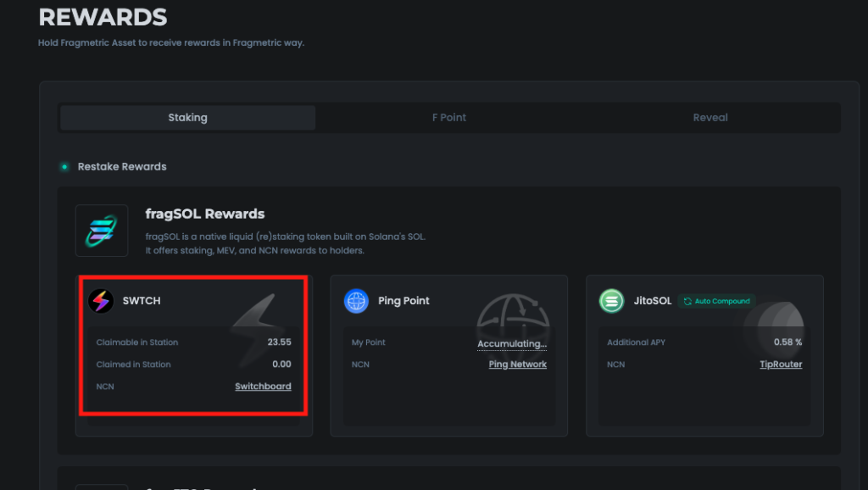868x490 pixels.
Task: Click the Accumulating... point status
Action: (512, 344)
